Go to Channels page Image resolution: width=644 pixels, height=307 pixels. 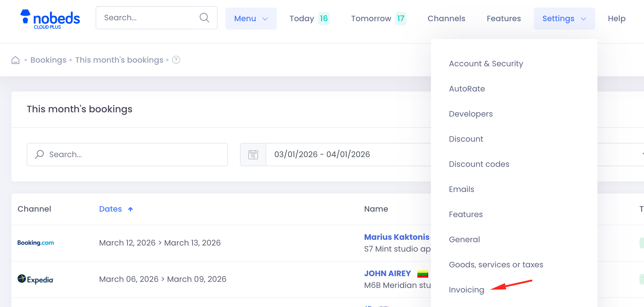(446, 18)
